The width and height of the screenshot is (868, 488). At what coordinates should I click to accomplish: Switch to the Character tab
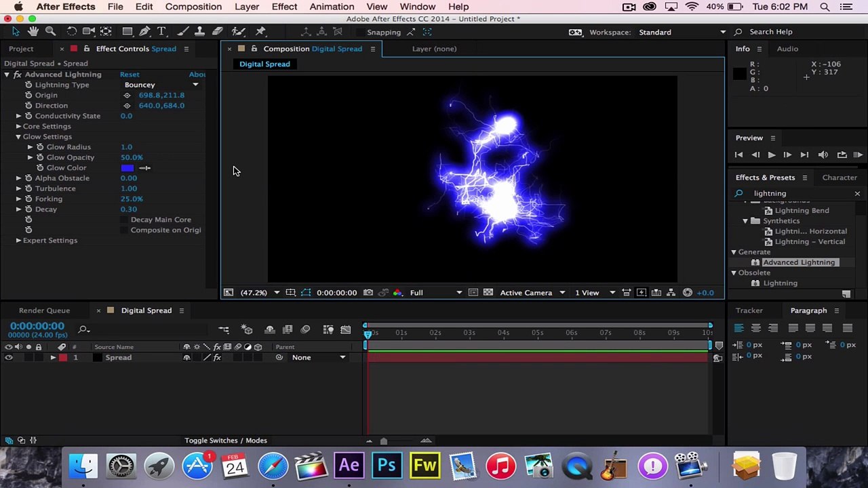(840, 178)
